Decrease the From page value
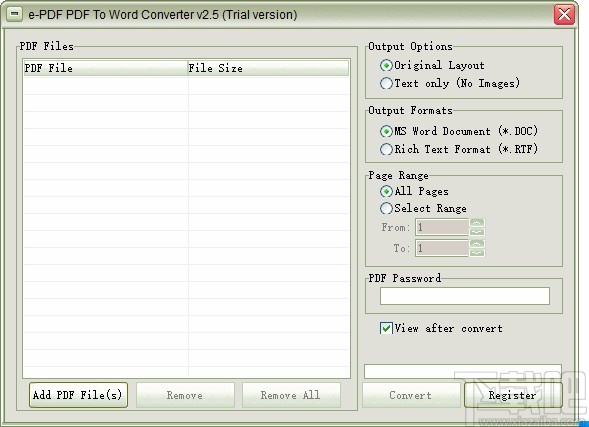 tap(477, 232)
